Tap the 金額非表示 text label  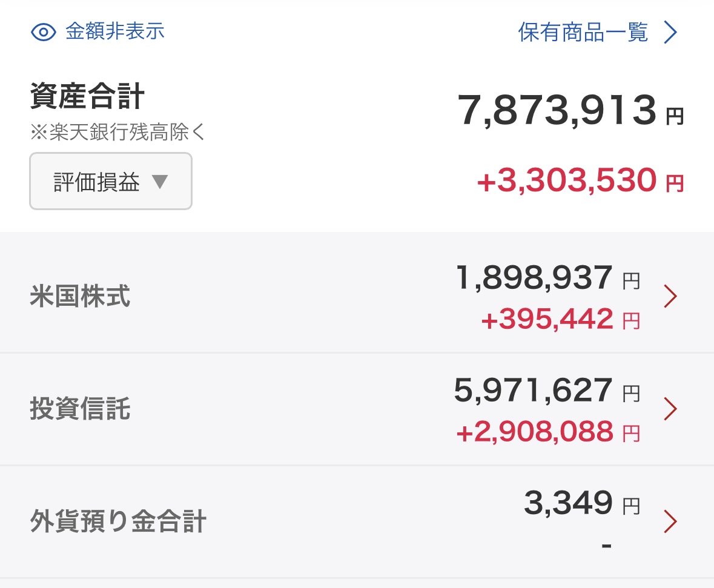[x=115, y=31]
